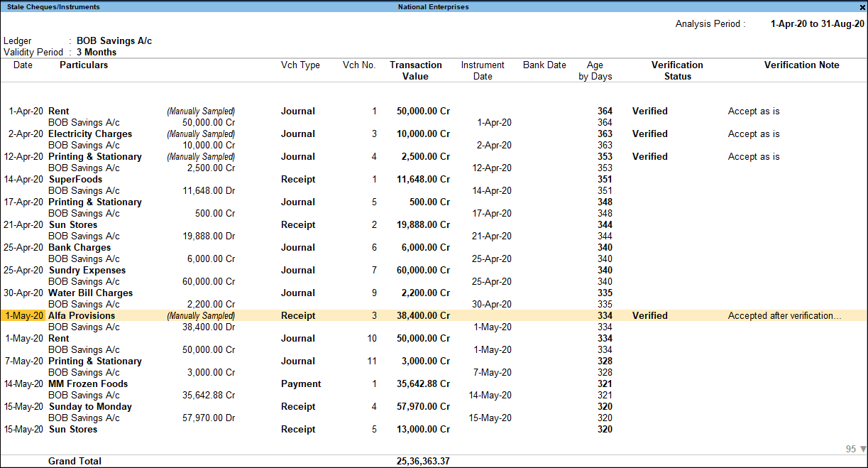This screenshot has height=468, width=868.
Task: Click the 19,888.00 Cr transaction value
Action: click(x=423, y=225)
